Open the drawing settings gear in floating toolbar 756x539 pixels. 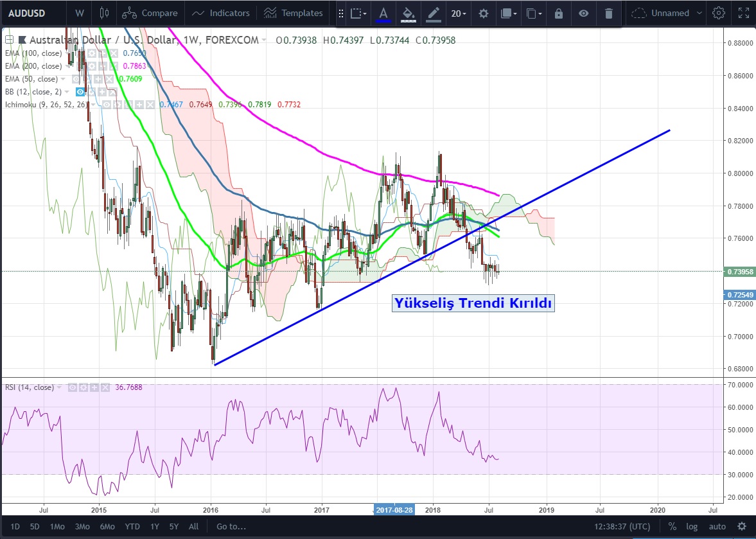(x=484, y=13)
